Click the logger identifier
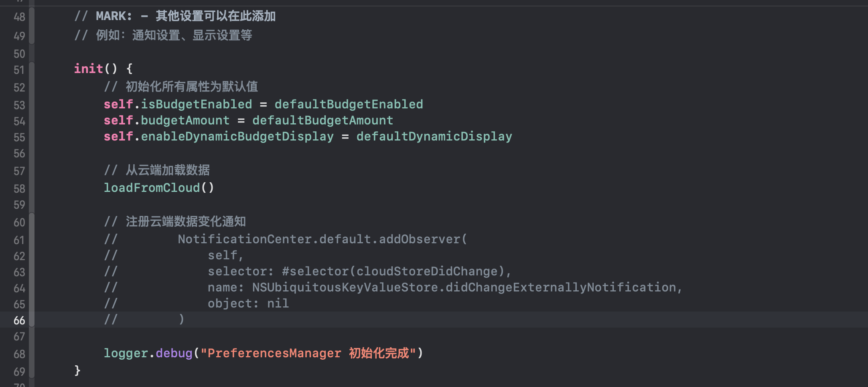The image size is (868, 387). [x=126, y=353]
